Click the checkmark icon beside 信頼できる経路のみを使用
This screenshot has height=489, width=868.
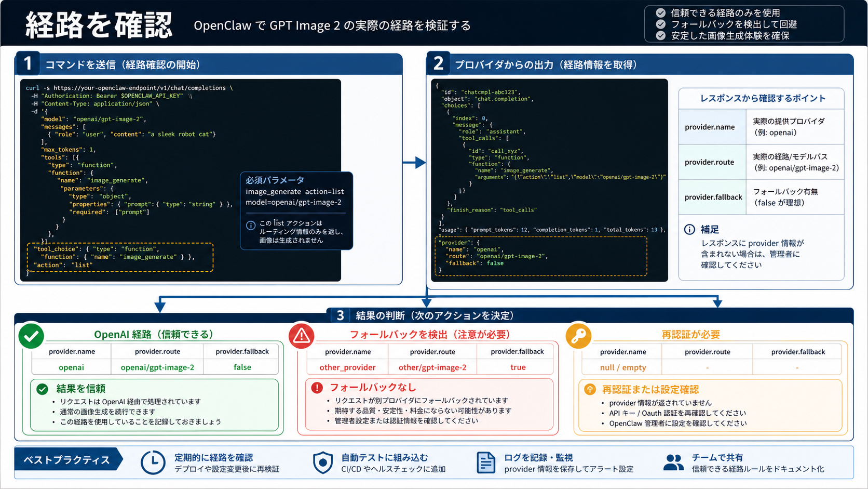[x=660, y=13]
